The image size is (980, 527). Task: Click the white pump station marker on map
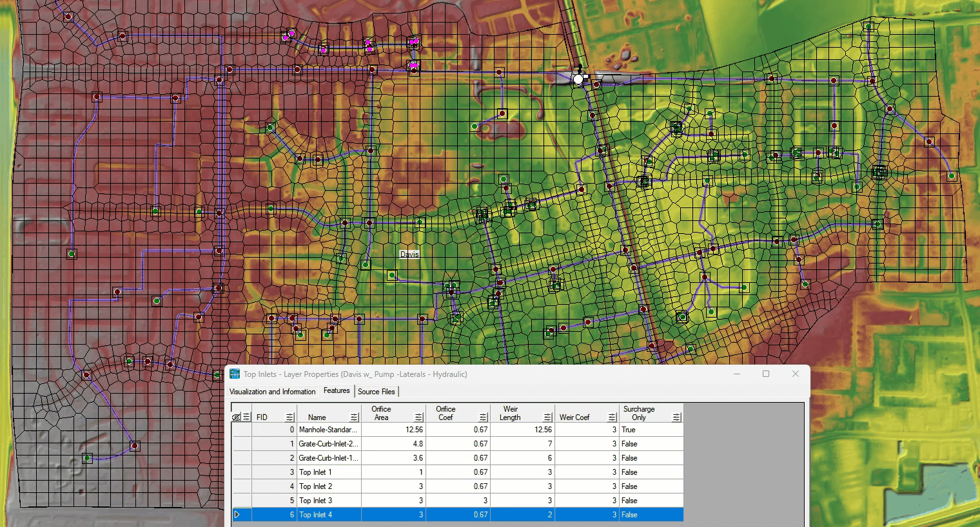click(578, 79)
